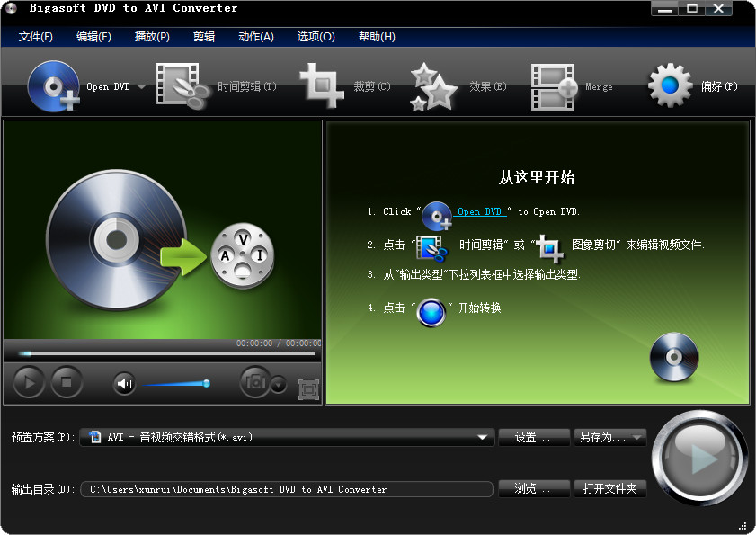The height and width of the screenshot is (535, 756).
Task: Mute audio with the speaker icon
Action: point(124,384)
